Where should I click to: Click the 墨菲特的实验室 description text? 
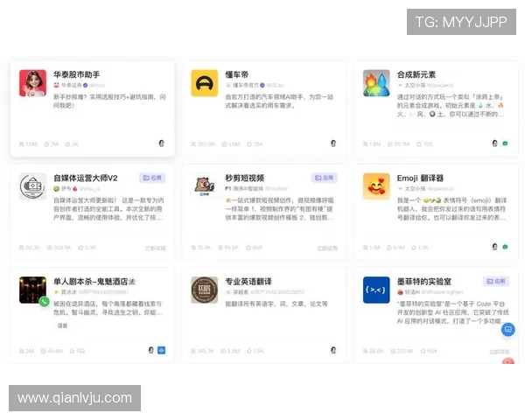coord(452,312)
